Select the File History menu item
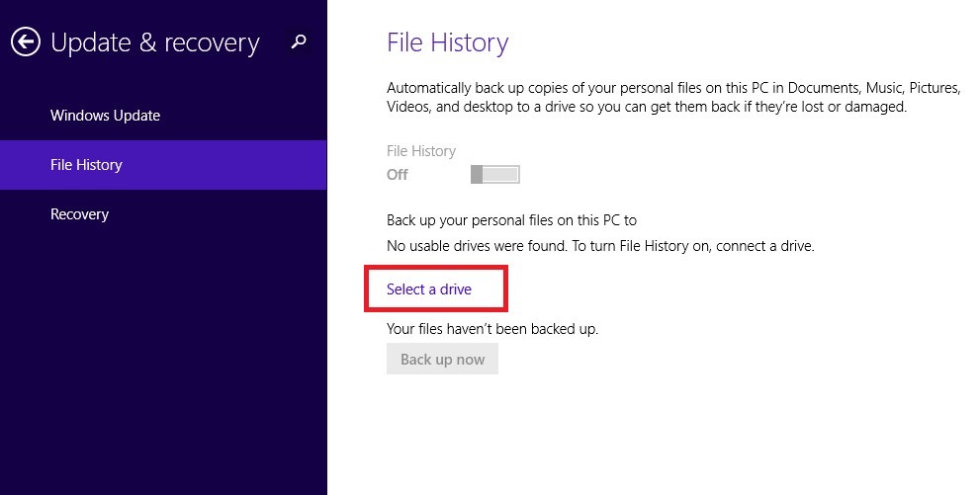This screenshot has width=980, height=495. [x=163, y=165]
